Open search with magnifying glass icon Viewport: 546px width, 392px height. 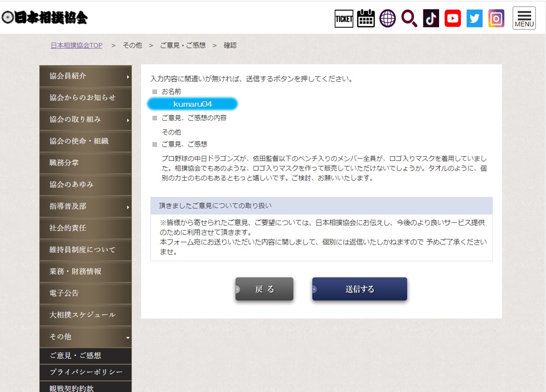coord(409,18)
